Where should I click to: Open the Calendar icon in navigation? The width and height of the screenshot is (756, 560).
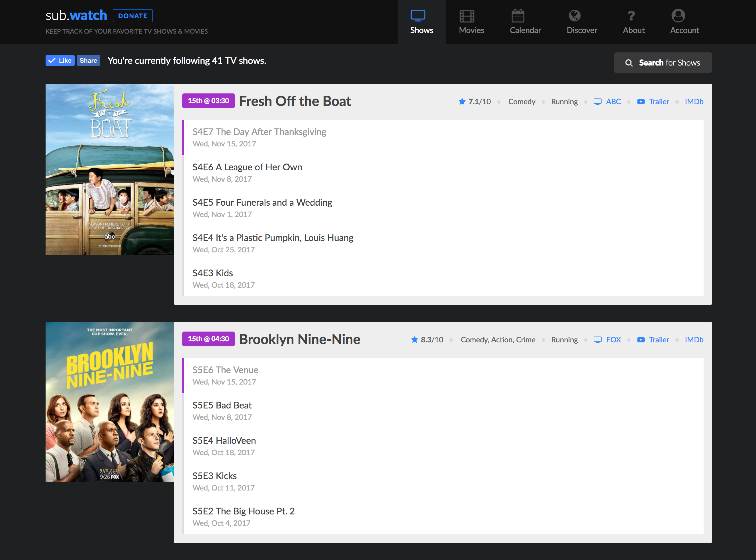[x=518, y=16]
